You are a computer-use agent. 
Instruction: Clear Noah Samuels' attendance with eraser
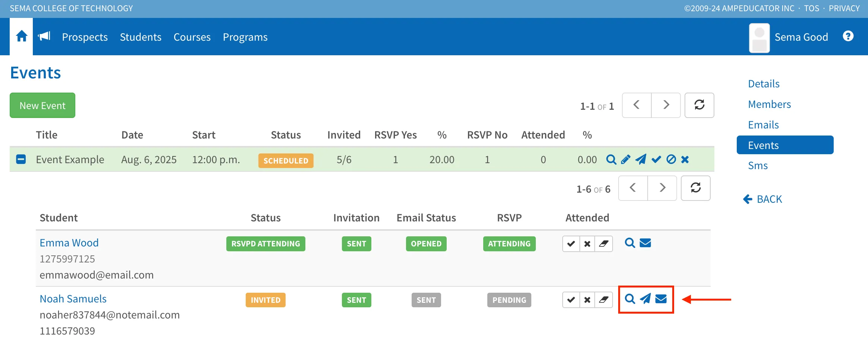604,300
